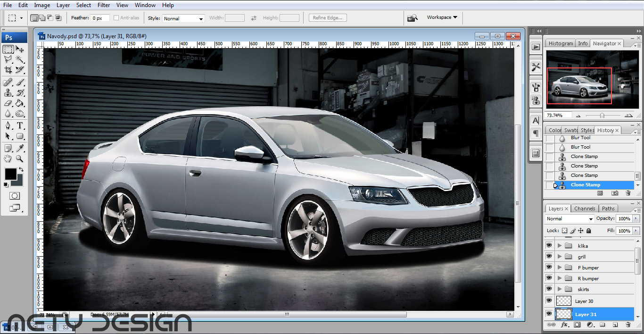
Task: Switch to the Channels tab
Action: coord(585,209)
